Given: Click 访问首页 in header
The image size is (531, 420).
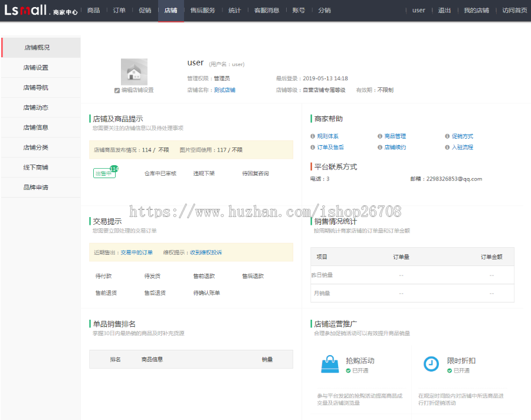Looking at the screenshot, I should (514, 11).
